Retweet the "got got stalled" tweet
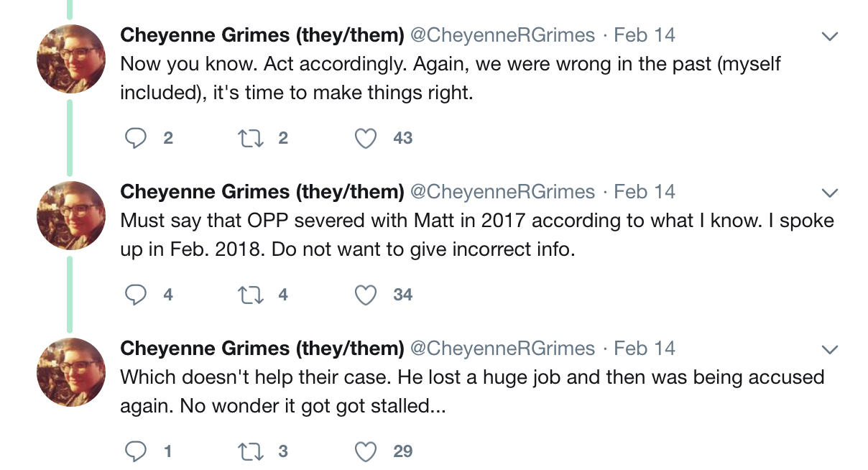This screenshot has height=470, width=868. coord(251,451)
